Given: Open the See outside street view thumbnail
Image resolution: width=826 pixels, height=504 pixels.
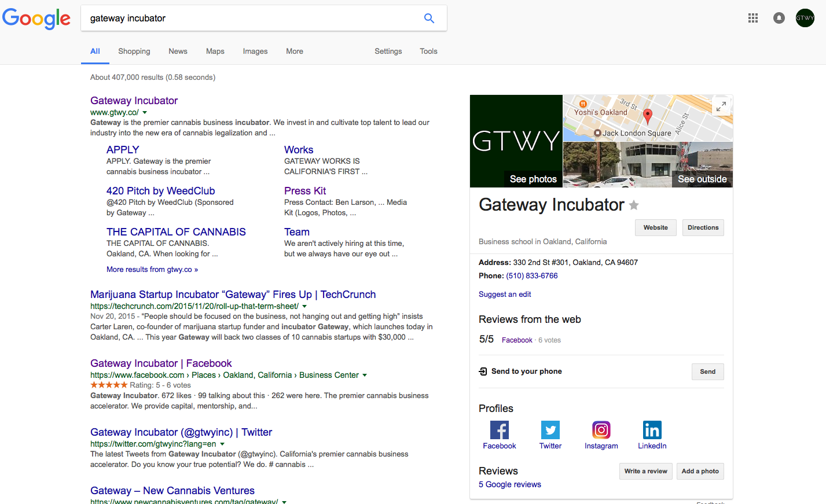Looking at the screenshot, I should (648, 165).
